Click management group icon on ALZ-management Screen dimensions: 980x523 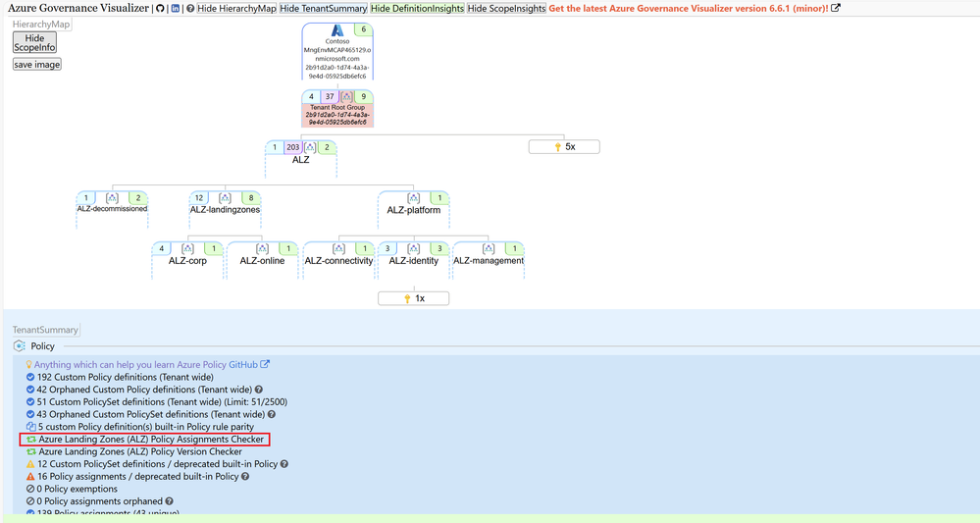tap(489, 248)
